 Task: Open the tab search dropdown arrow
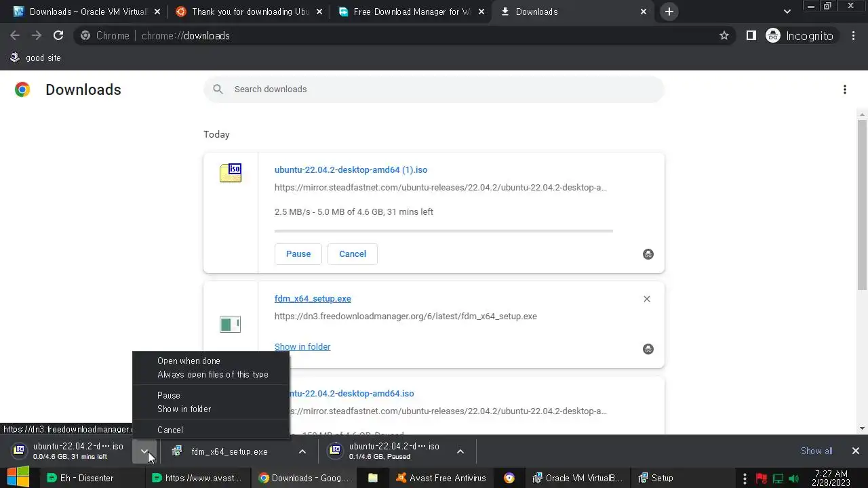point(787,12)
